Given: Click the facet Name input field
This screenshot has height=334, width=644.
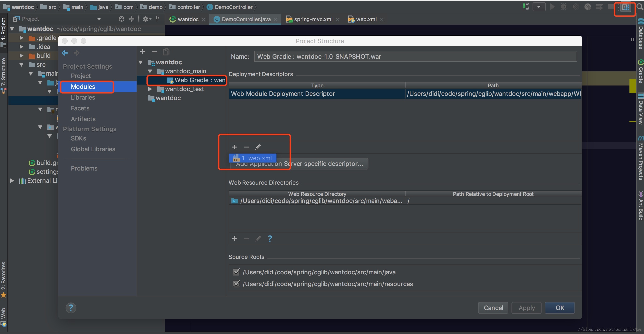Looking at the screenshot, I should tap(415, 57).
